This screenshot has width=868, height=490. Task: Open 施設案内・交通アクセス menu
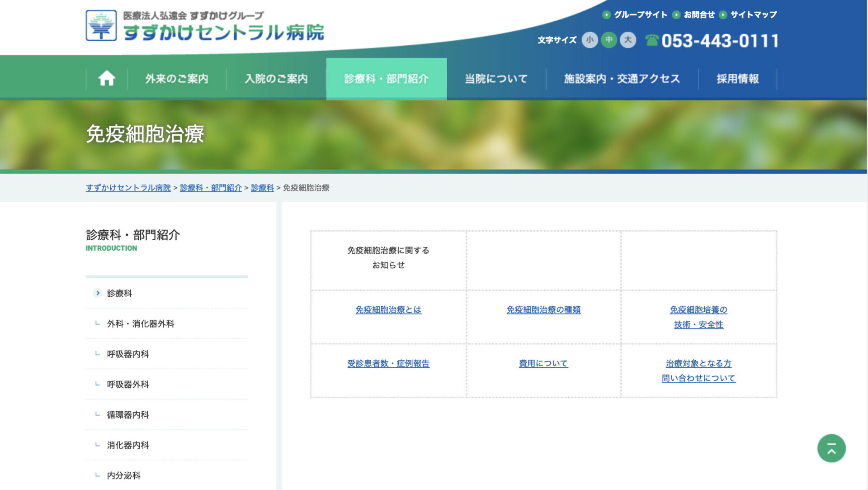coord(622,79)
